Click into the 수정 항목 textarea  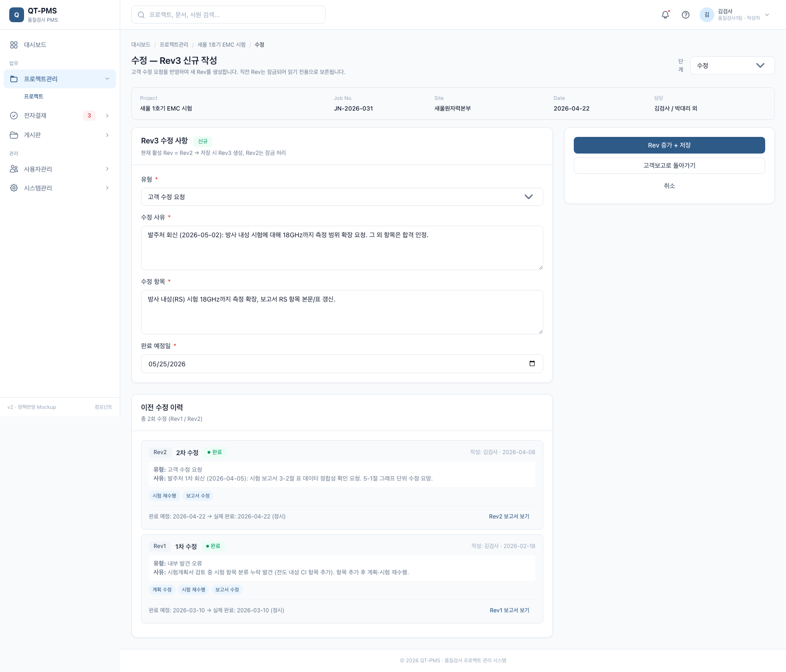point(342,312)
